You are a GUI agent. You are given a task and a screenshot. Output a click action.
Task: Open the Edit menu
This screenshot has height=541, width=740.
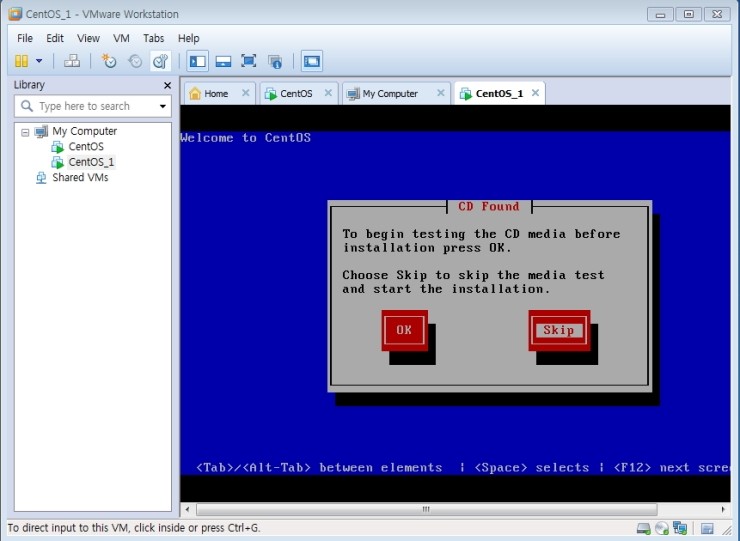[55, 38]
